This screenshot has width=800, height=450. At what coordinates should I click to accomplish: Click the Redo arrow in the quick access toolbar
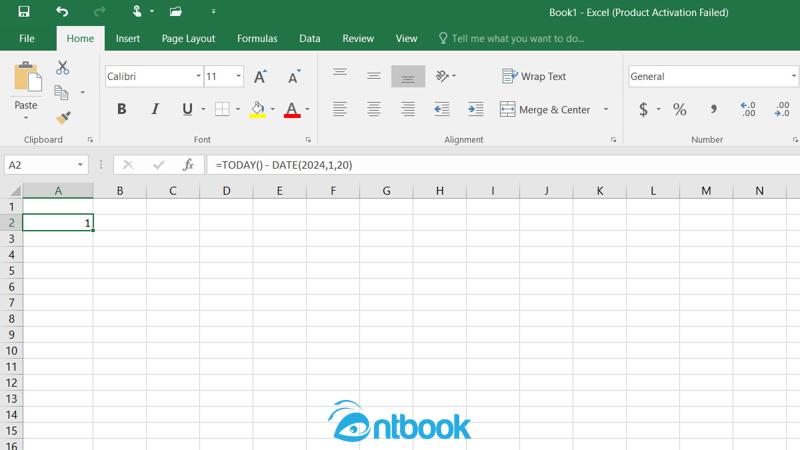tap(99, 11)
